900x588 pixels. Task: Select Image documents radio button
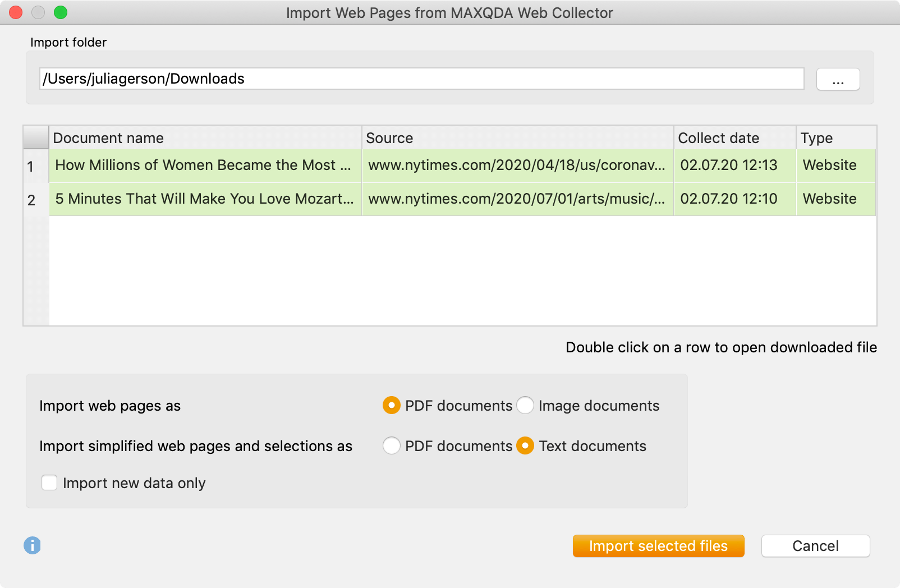pos(525,405)
